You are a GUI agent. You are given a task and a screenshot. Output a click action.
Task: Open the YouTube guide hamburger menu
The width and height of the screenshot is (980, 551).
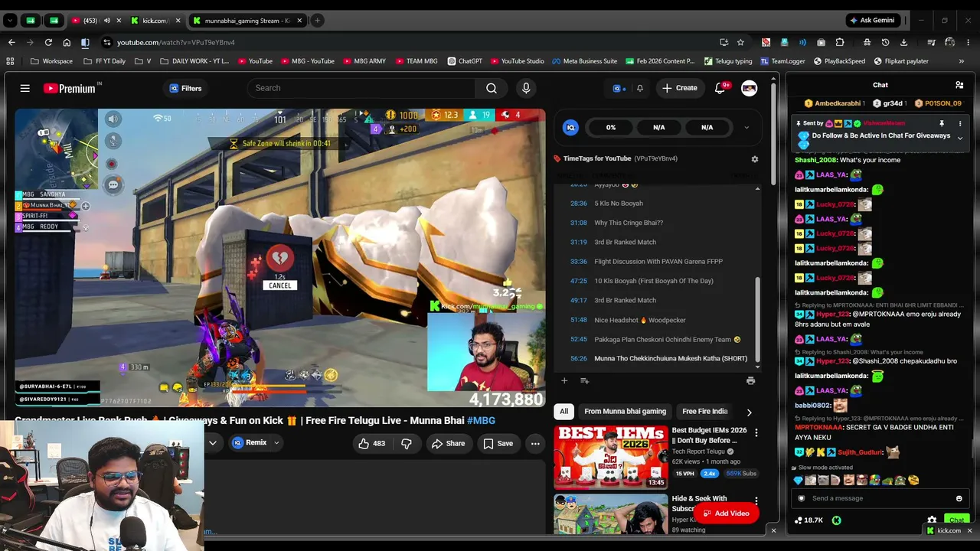click(x=24, y=88)
